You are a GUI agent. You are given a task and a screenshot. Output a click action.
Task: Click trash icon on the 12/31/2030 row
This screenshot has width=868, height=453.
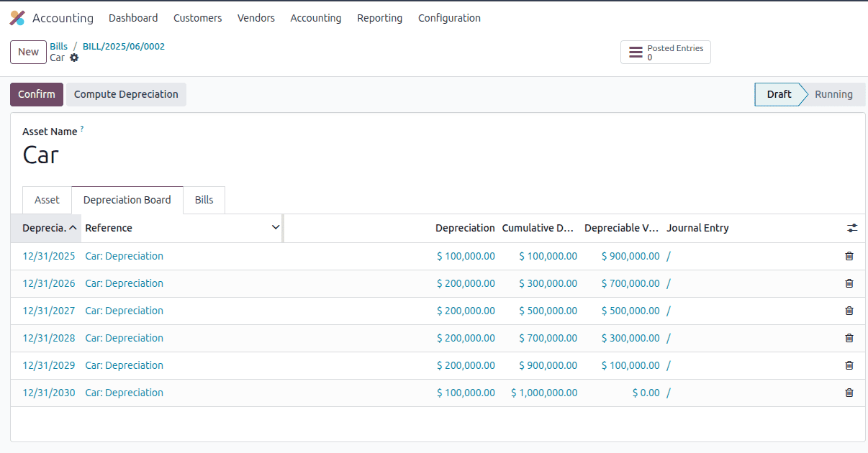tap(849, 393)
